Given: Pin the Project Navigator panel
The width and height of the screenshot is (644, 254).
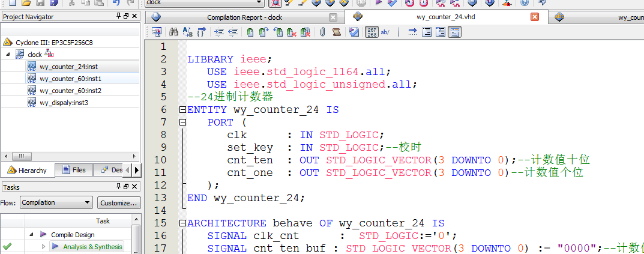Looking at the screenshot, I should point(119,16).
